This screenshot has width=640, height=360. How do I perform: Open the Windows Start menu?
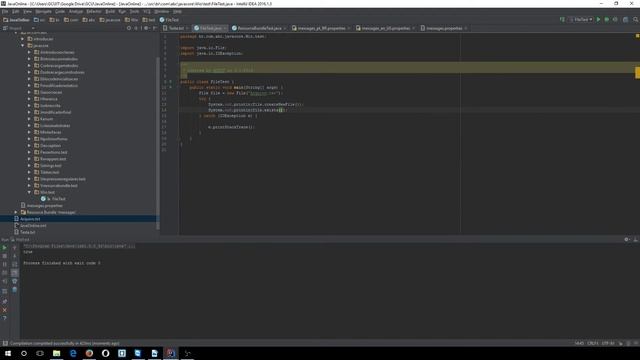(x=8, y=353)
